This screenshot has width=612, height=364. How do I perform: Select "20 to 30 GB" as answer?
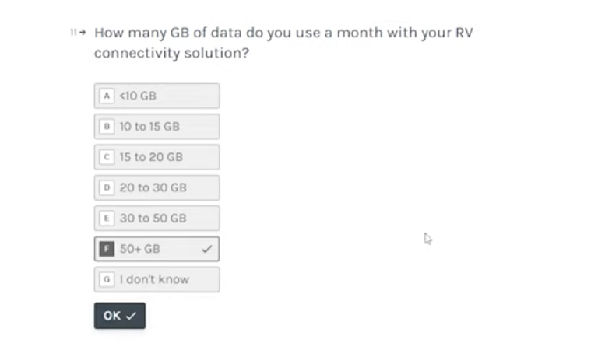(157, 187)
